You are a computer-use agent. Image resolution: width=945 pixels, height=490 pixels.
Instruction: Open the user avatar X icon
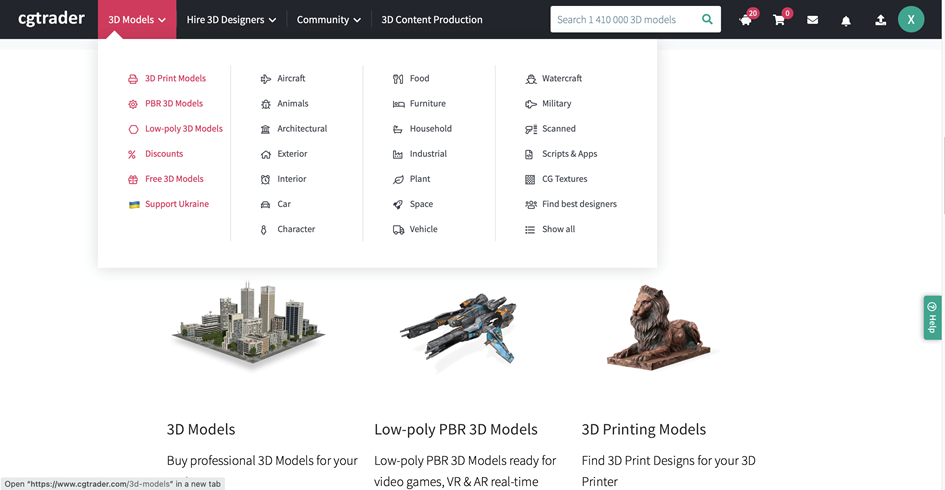pyautogui.click(x=911, y=19)
